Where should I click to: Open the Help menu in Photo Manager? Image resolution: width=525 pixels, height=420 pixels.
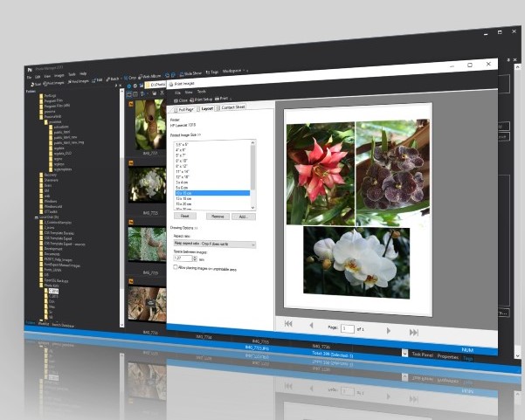click(x=83, y=73)
